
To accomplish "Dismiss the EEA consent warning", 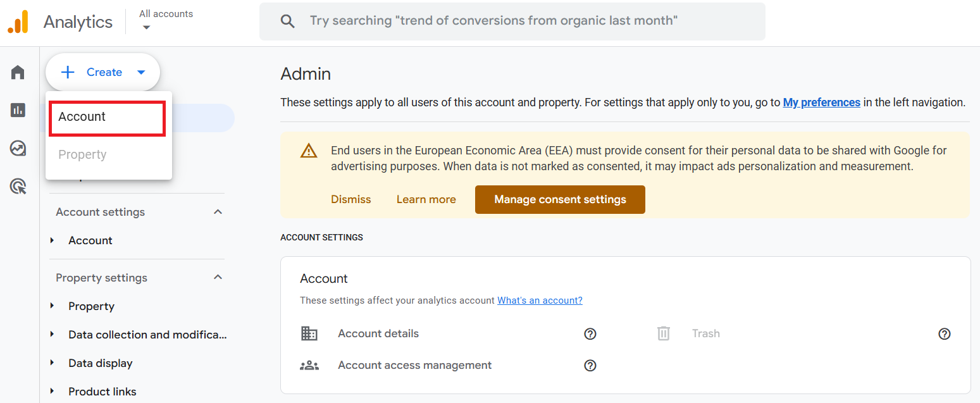I will point(351,199).
